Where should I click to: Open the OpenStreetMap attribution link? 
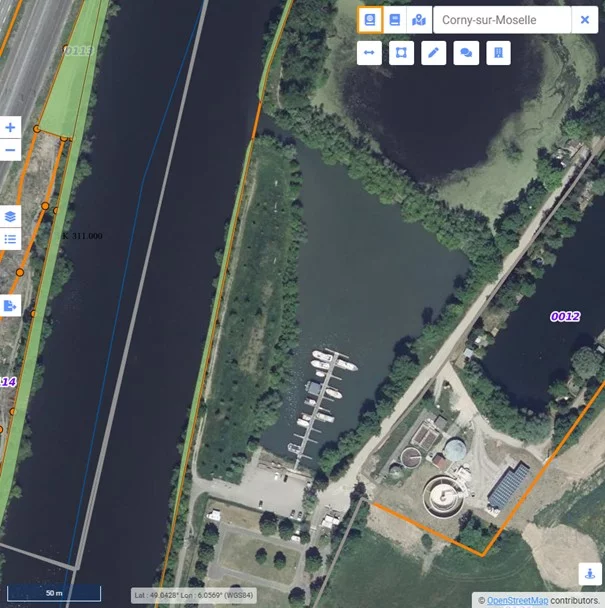click(517, 600)
